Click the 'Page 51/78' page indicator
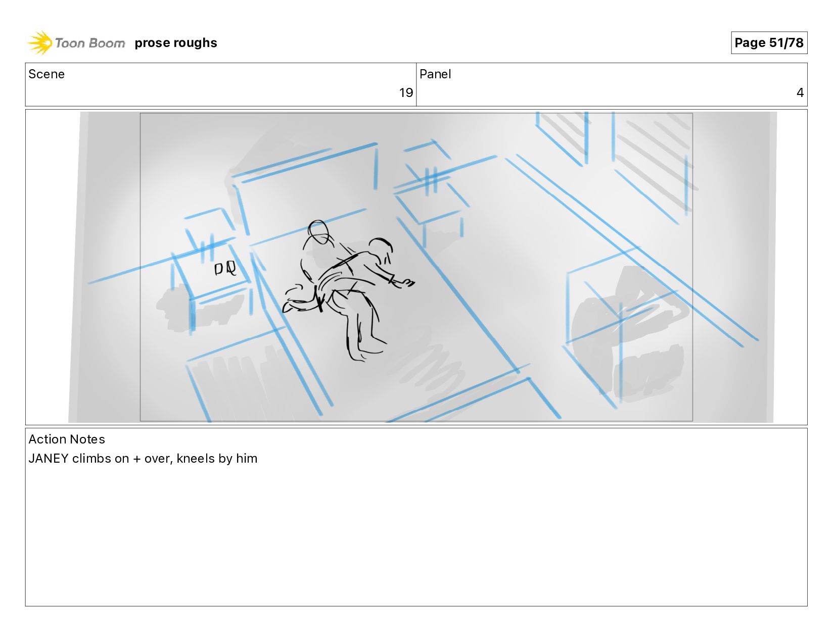Viewport: 834px width, 644px height. [769, 43]
